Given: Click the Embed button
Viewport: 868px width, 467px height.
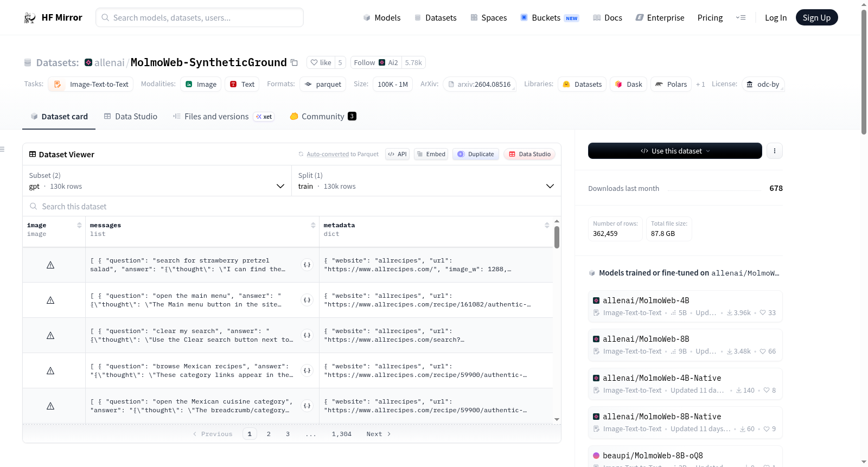Looking at the screenshot, I should click(x=431, y=154).
